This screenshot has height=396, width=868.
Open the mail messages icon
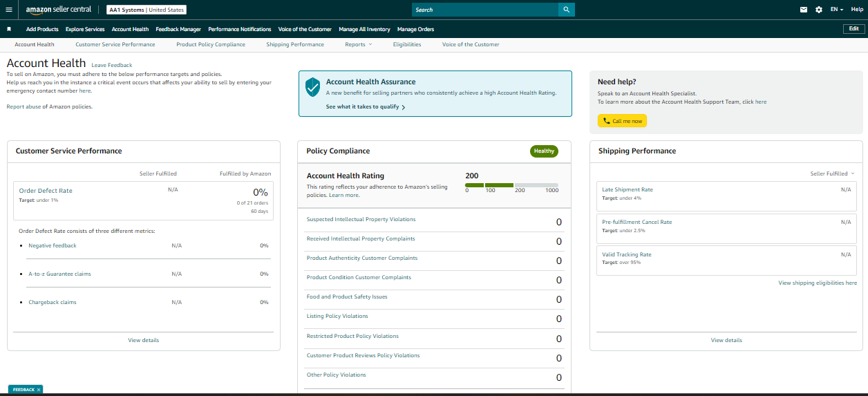click(x=804, y=10)
